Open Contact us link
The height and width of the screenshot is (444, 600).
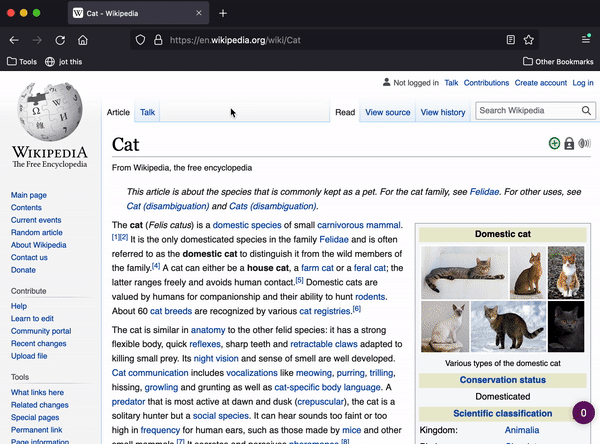(x=29, y=258)
